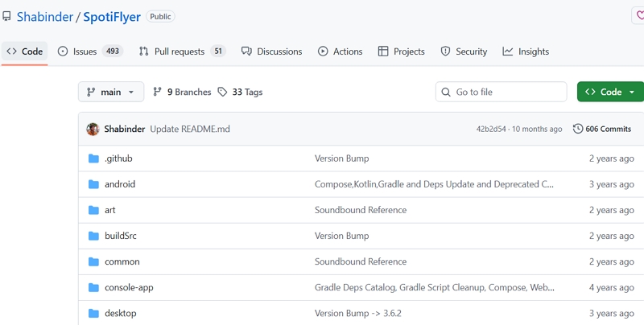Viewport: 644px width, 325px height.
Task: Open Version Bump commit for buildSrc
Action: point(341,236)
